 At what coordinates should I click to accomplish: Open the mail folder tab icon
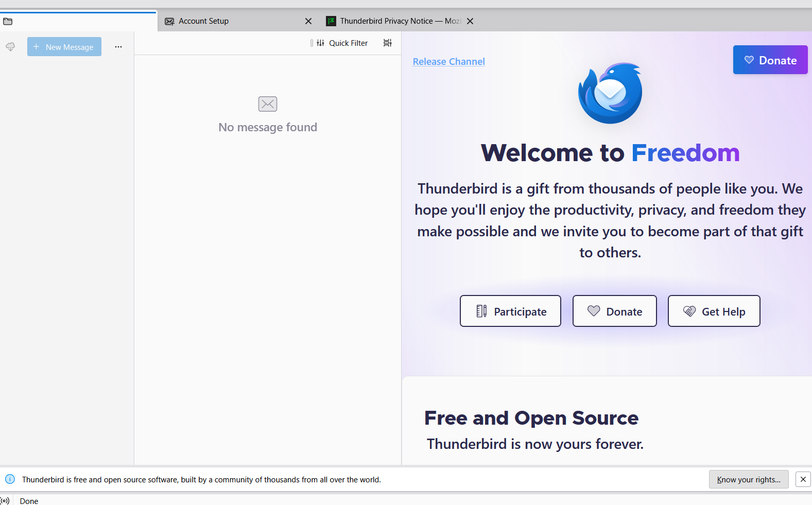8,21
